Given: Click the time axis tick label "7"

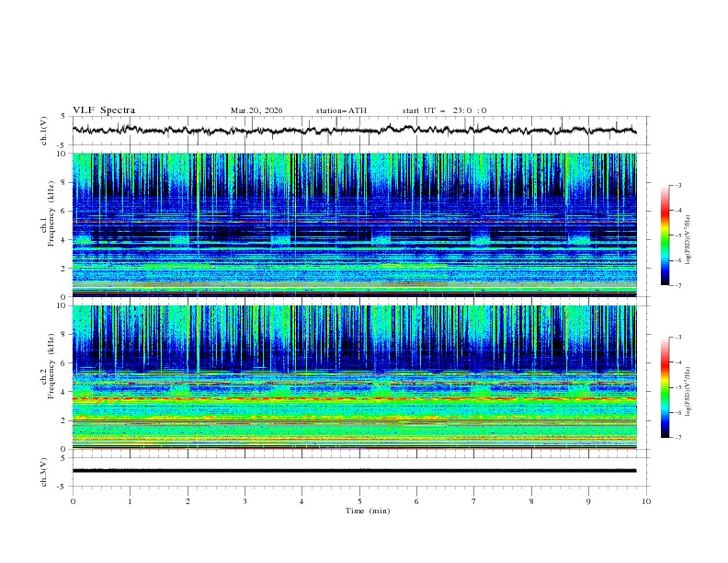Looking at the screenshot, I should coord(474,501).
